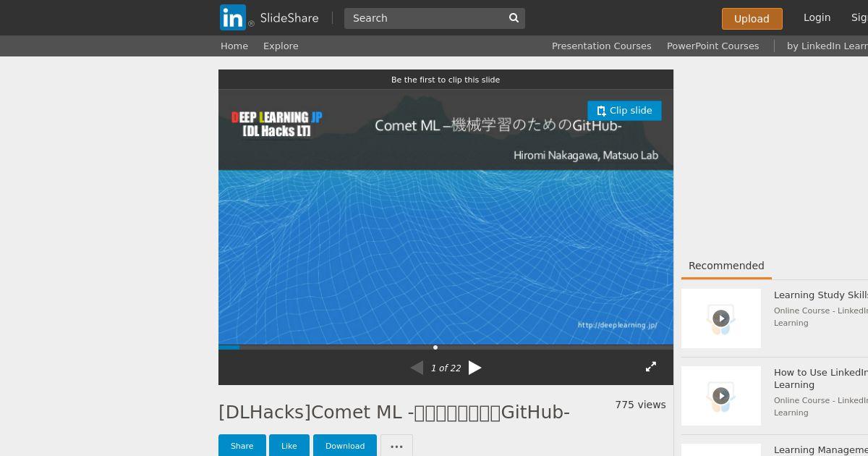Image resolution: width=868 pixels, height=456 pixels.
Task: Click 'Hiromi Nakagawa, Matsuo Lab' text
Action: point(586,155)
